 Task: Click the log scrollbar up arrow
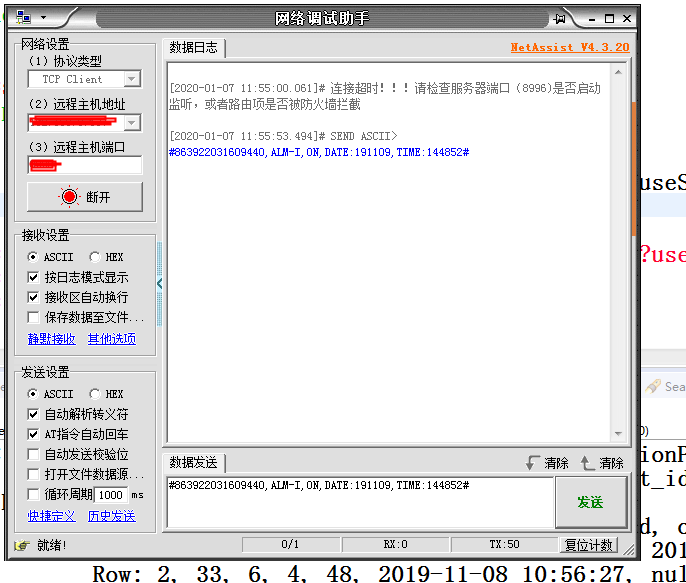pos(618,72)
